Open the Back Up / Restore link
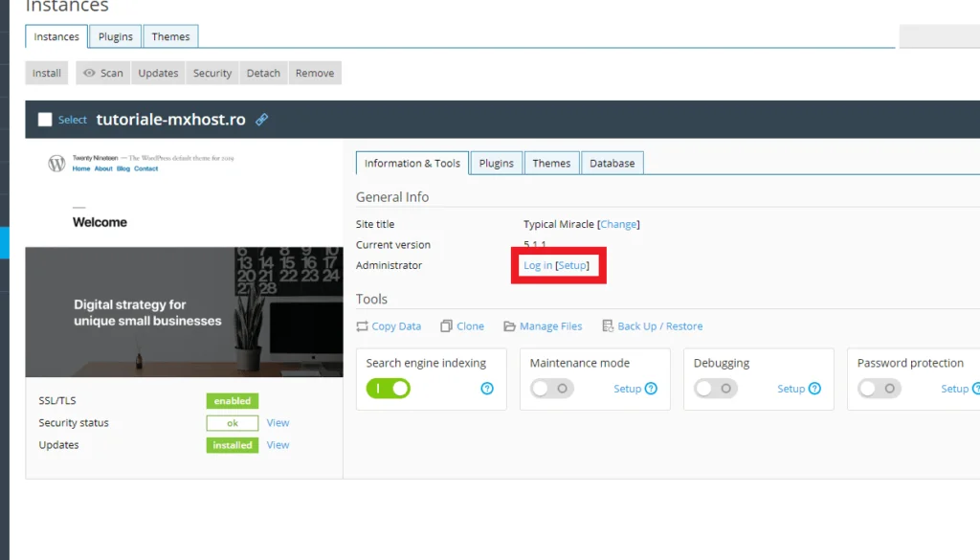The width and height of the screenshot is (980, 560). [x=660, y=326]
